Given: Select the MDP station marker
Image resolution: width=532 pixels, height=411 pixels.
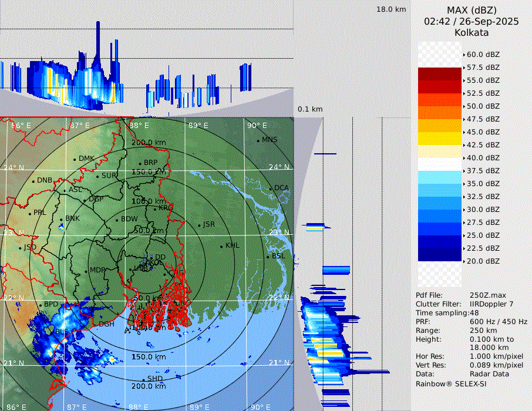Looking at the screenshot, I should (x=86, y=271).
